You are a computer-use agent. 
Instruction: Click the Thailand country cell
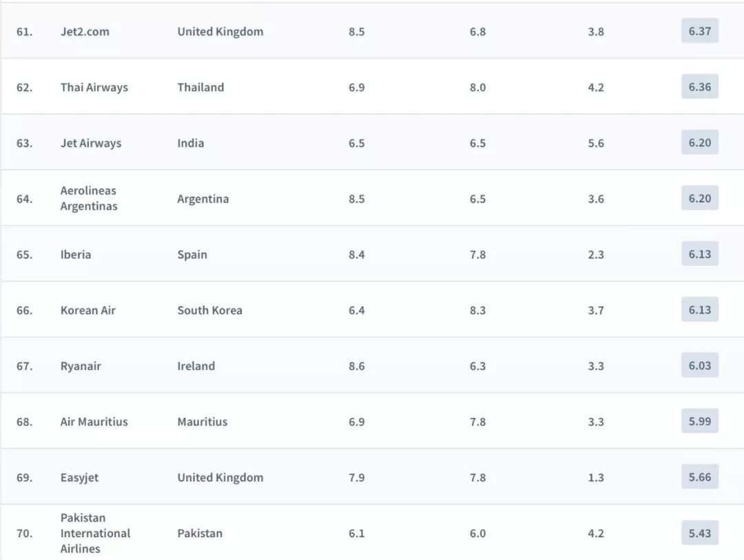[200, 87]
